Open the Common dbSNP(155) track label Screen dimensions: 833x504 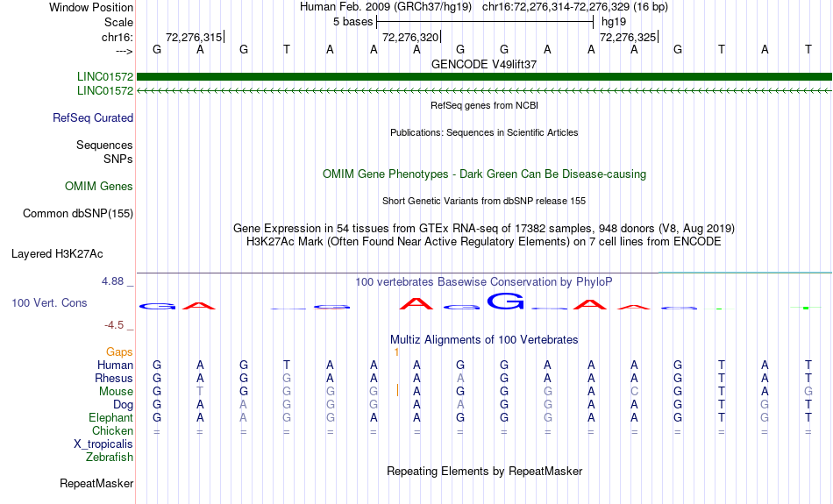click(78, 214)
